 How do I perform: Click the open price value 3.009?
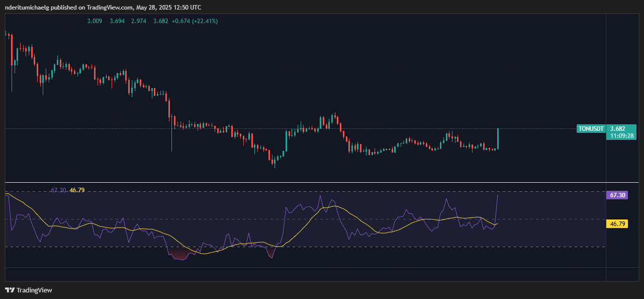[x=95, y=21]
